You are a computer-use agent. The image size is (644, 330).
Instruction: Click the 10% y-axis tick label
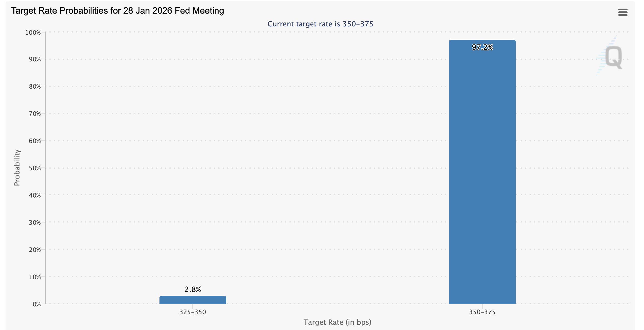click(35, 277)
